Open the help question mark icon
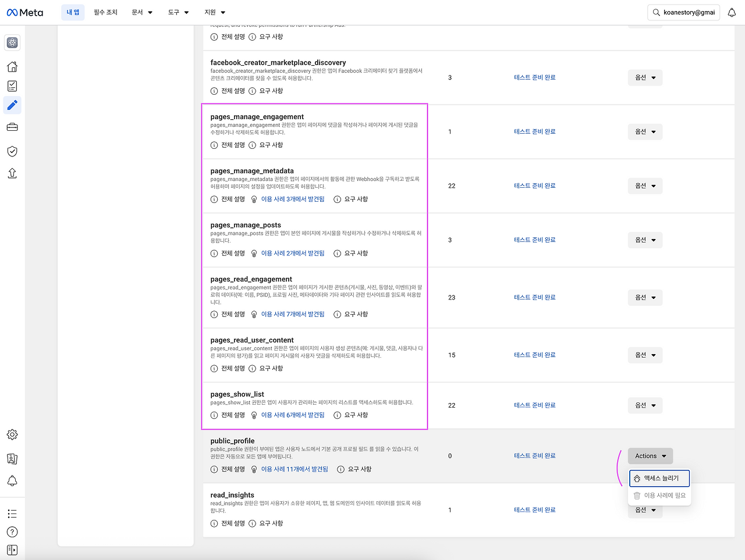745x560 pixels. tap(12, 532)
